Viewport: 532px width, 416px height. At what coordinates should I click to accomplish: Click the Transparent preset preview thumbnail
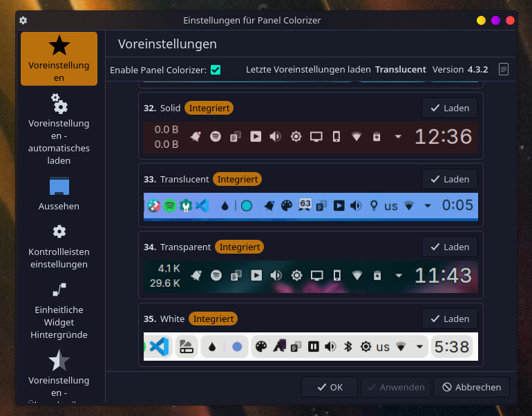click(x=310, y=276)
